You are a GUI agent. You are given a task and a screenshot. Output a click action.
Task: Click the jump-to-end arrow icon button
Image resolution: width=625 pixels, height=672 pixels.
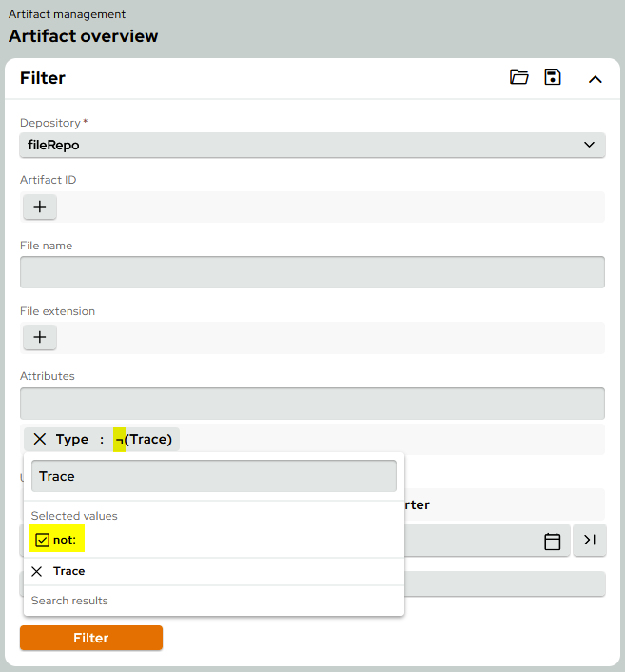tap(589, 541)
